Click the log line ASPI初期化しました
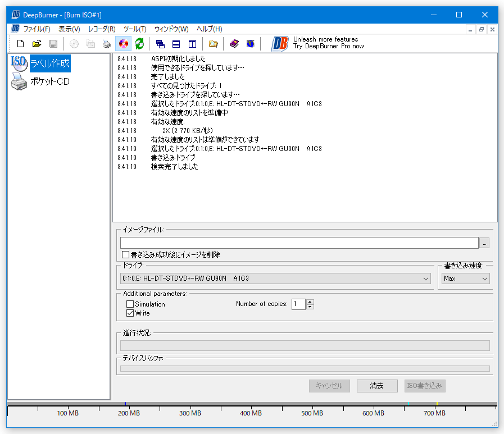This screenshot has width=504, height=434. pyautogui.click(x=178, y=59)
